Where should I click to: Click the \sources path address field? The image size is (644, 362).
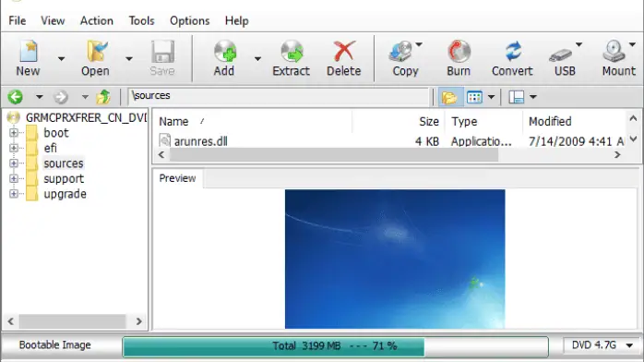tap(278, 96)
